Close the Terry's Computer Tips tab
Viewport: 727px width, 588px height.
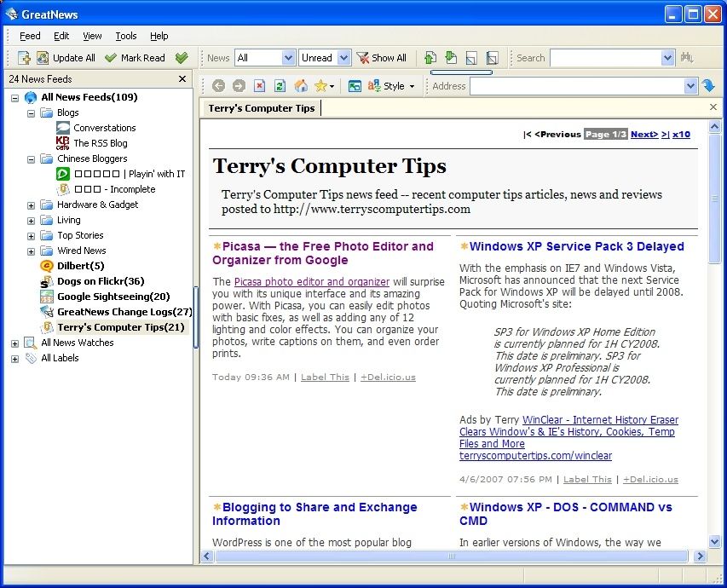[x=713, y=107]
